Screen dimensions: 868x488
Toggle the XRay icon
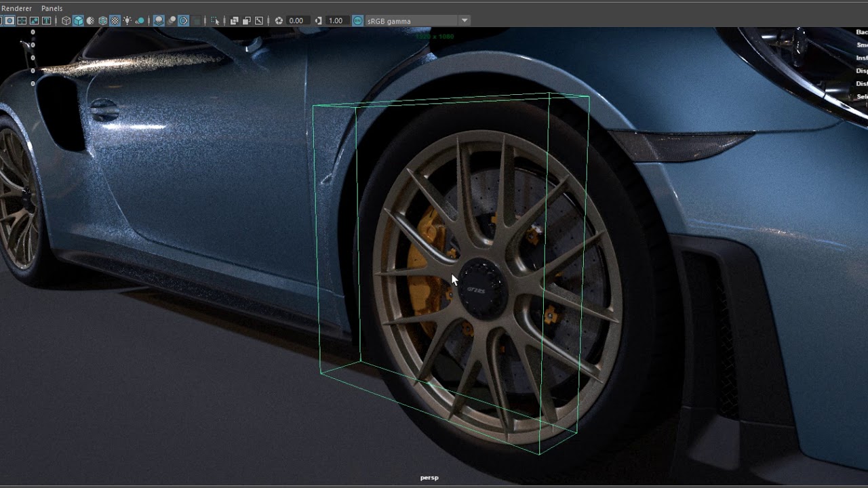click(x=234, y=21)
